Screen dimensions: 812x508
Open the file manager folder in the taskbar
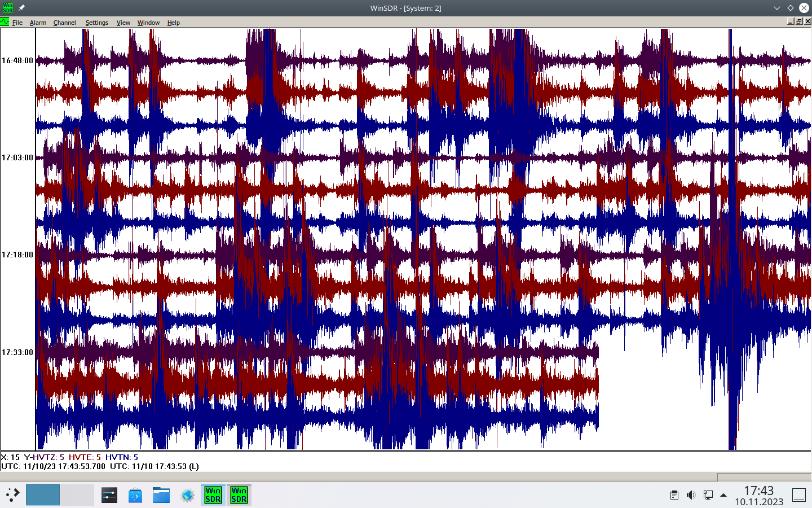[161, 495]
